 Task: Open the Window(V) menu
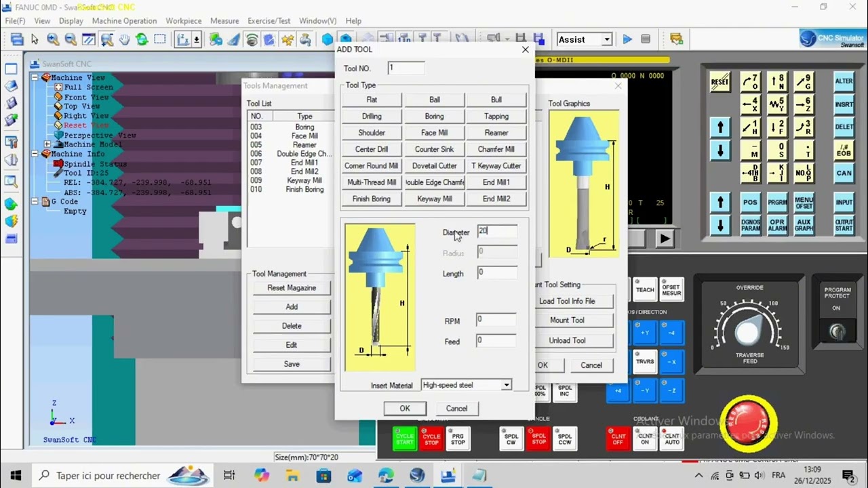(317, 21)
